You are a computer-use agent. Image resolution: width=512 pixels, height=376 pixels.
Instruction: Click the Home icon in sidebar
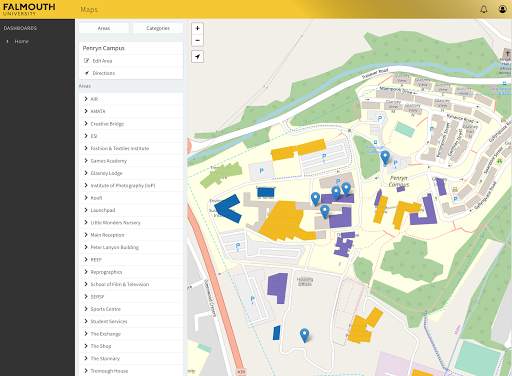click(7, 41)
